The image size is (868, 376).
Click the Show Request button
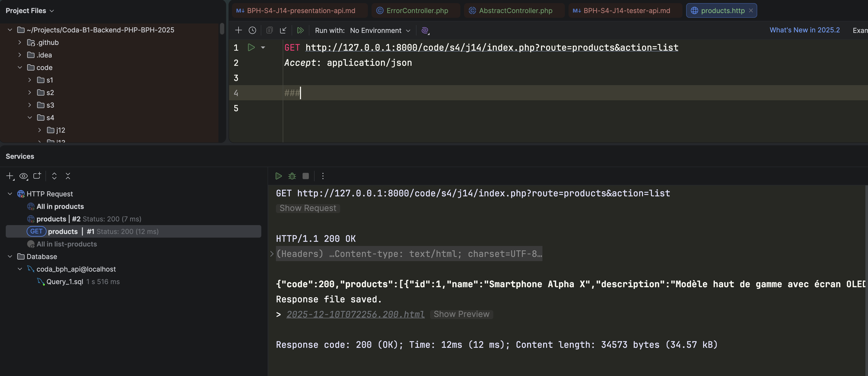(x=307, y=208)
